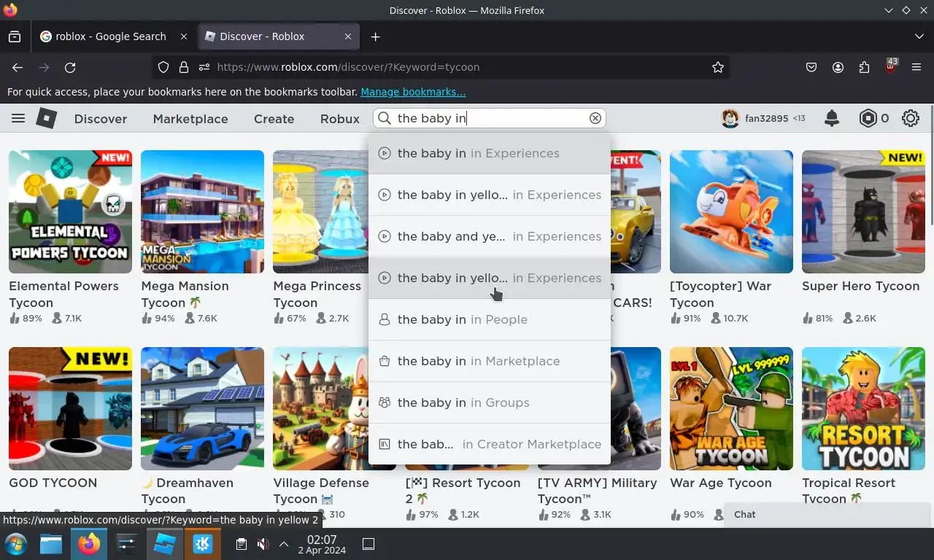This screenshot has width=934, height=560.
Task: Open the Mega Mansion Tycoon title link
Action: (185, 294)
